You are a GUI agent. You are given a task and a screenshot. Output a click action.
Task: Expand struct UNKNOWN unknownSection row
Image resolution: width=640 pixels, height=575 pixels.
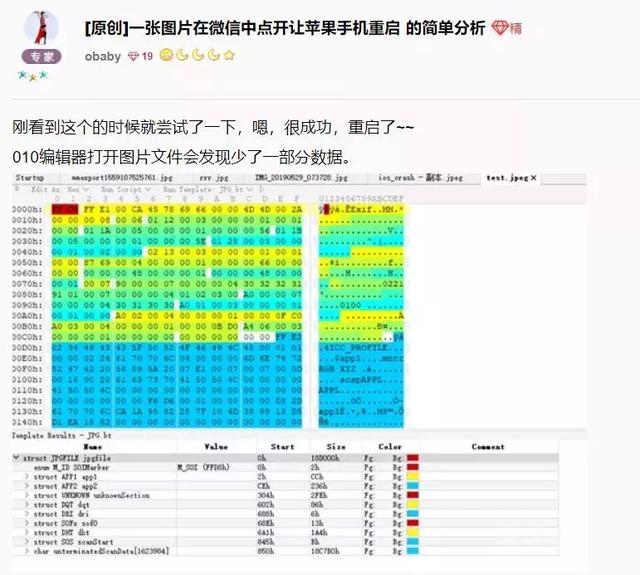coord(27,495)
